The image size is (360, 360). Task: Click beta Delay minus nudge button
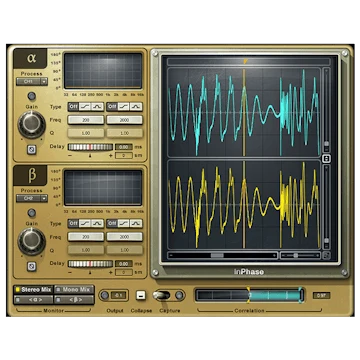click(x=70, y=272)
